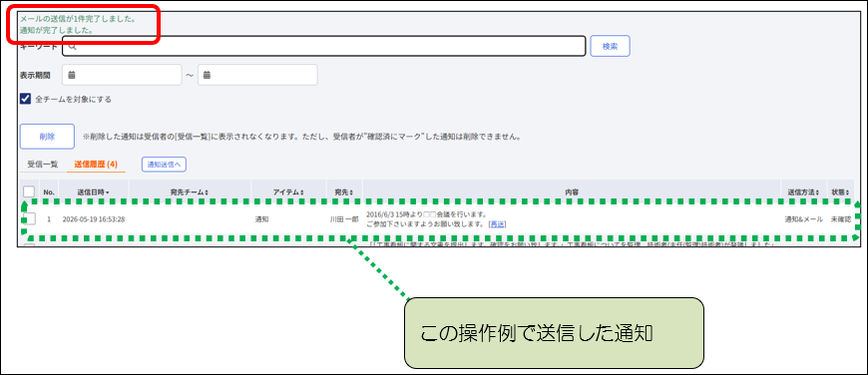Click calendar icon in the end date field
This screenshot has width=868, height=375.
pyautogui.click(x=208, y=75)
